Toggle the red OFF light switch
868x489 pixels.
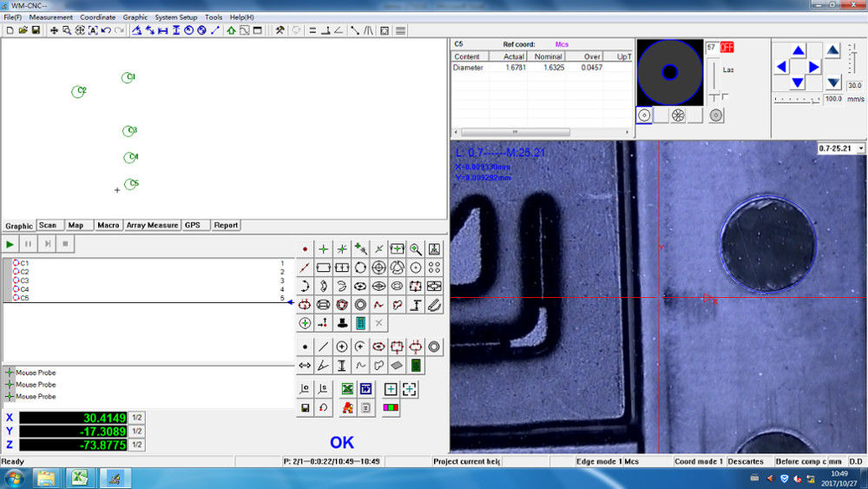tap(727, 47)
